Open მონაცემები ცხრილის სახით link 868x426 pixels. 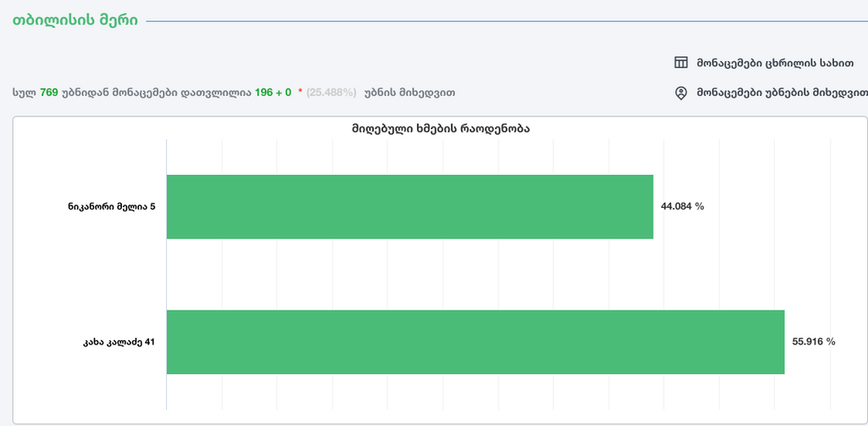pos(775,63)
